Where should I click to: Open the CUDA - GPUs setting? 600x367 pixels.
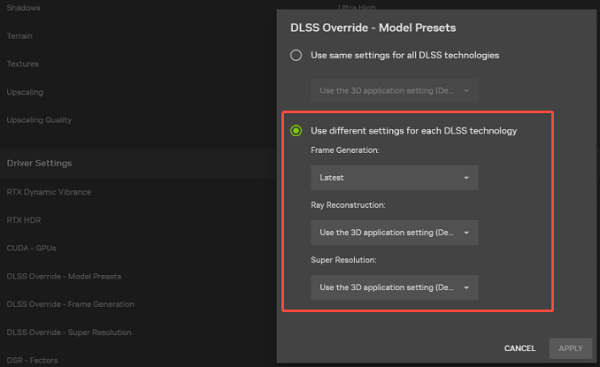click(x=138, y=248)
